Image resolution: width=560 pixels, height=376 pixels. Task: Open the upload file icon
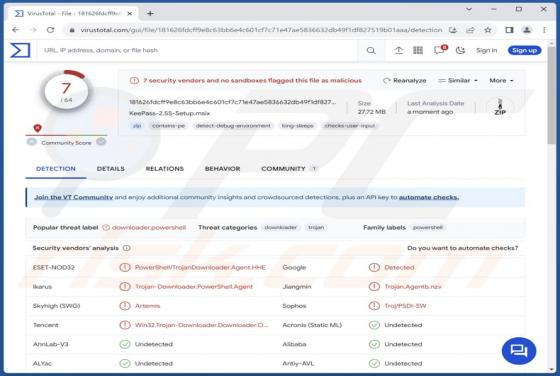(x=399, y=50)
